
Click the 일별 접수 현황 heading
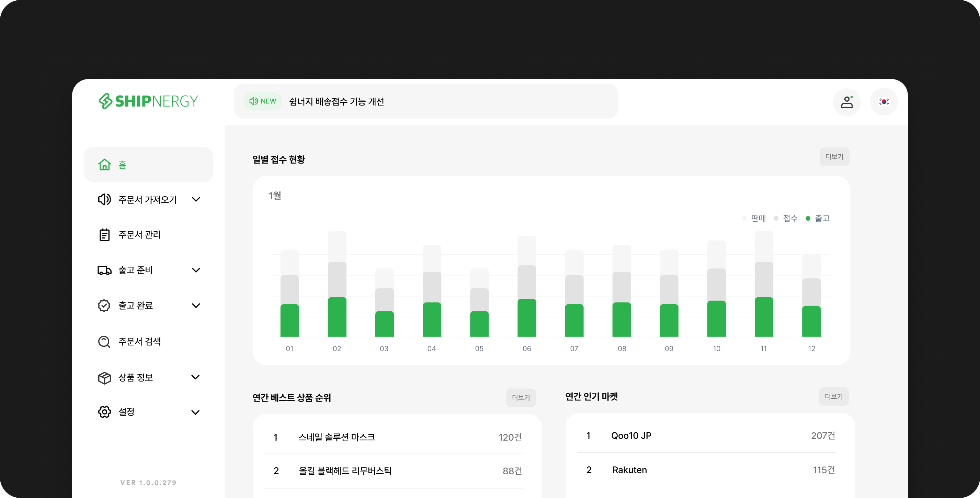[x=278, y=159]
